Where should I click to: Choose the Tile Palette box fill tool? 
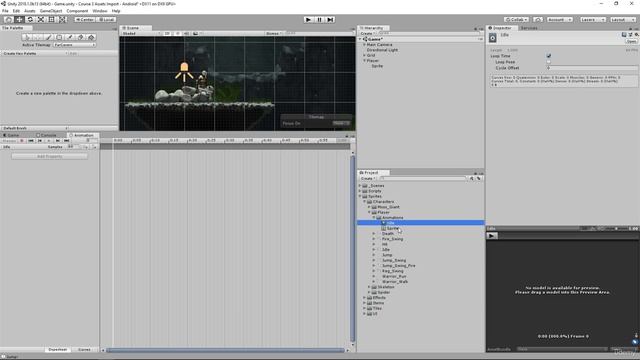coord(59,37)
